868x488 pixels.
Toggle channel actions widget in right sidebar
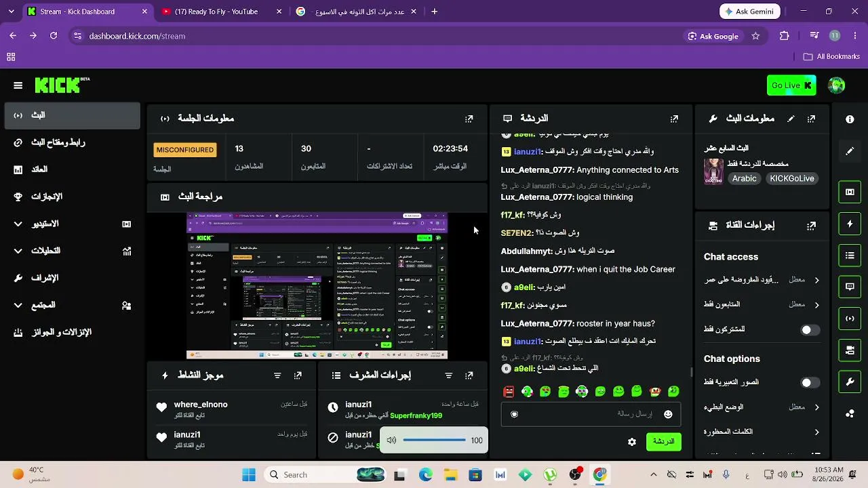tap(850, 350)
